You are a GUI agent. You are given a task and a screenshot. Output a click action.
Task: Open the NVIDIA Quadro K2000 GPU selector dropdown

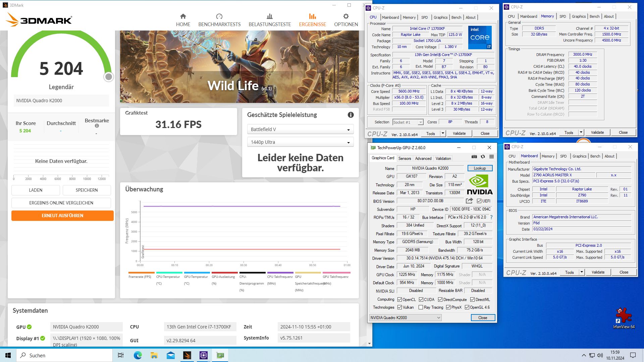click(405, 318)
